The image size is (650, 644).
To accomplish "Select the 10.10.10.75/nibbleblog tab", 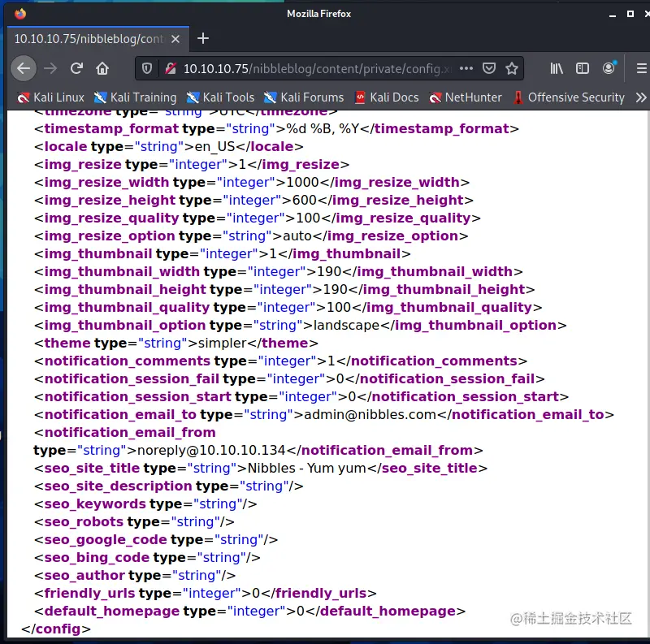I will [97, 39].
